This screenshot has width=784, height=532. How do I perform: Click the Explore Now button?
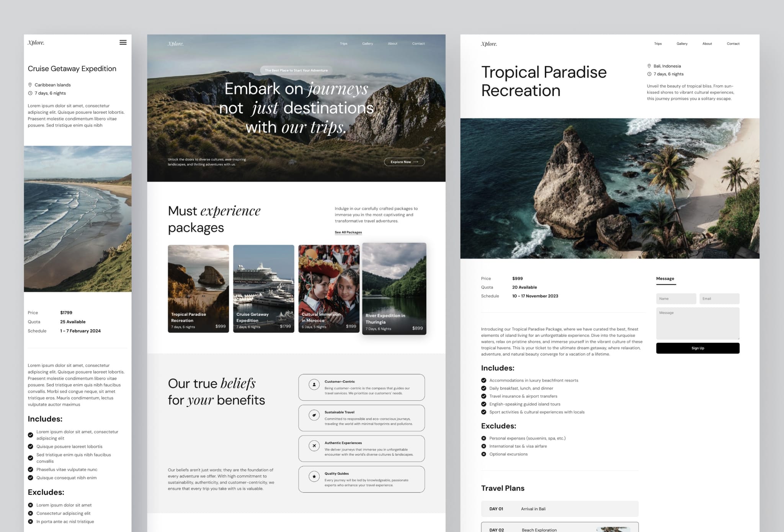coord(404,162)
